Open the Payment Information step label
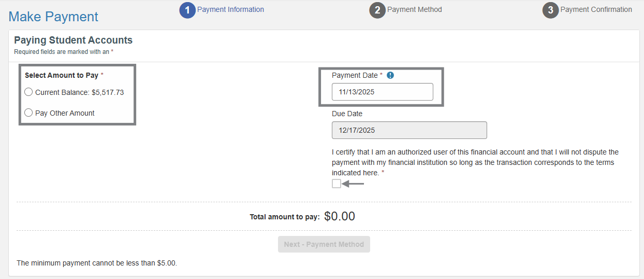The width and height of the screenshot is (644, 279). pos(230,9)
